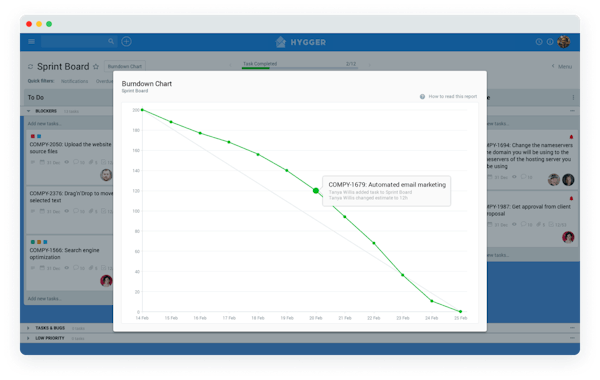
Task: Toggle the watch eye on COMPY-2050 card
Action: (67, 162)
